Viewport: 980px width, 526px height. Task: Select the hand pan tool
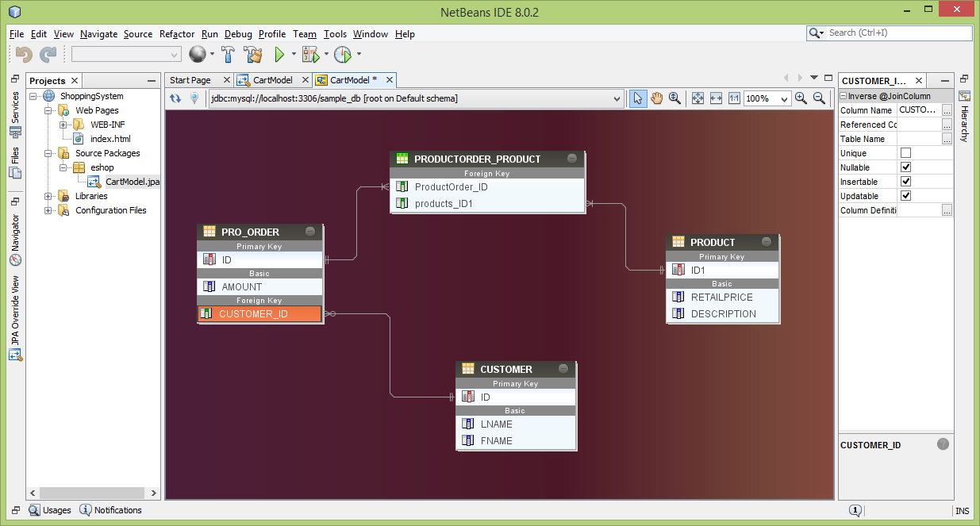click(x=656, y=98)
